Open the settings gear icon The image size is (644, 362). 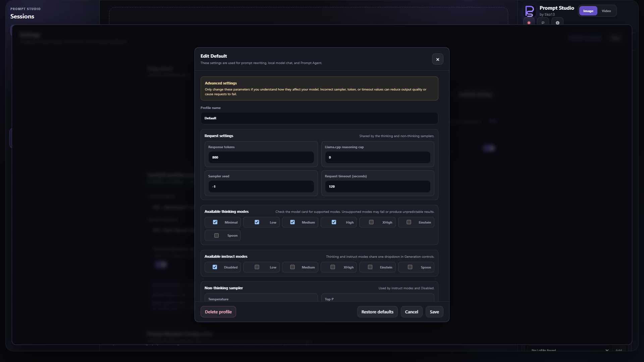point(557,23)
